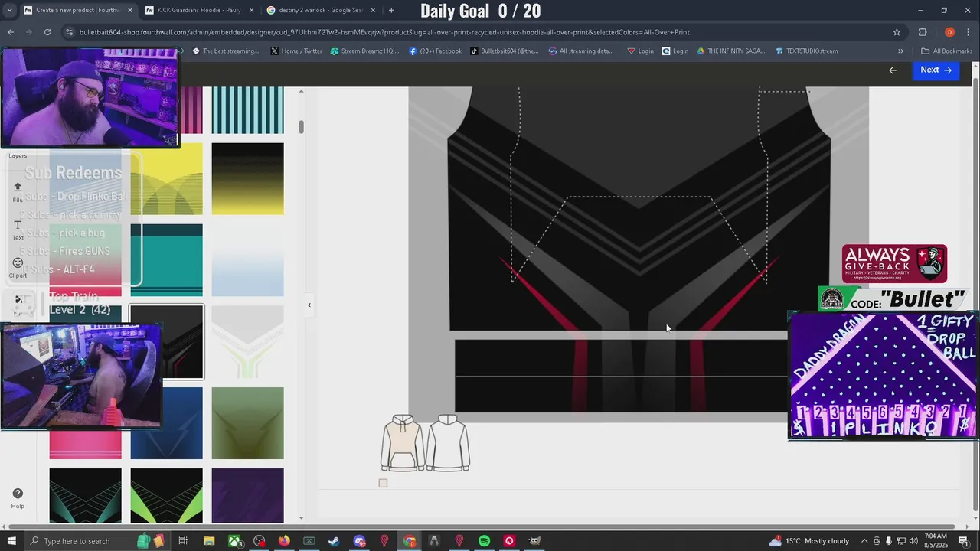Select the pale blue gradient pattern thumbnail
Image resolution: width=980 pixels, height=551 pixels.
tap(247, 260)
